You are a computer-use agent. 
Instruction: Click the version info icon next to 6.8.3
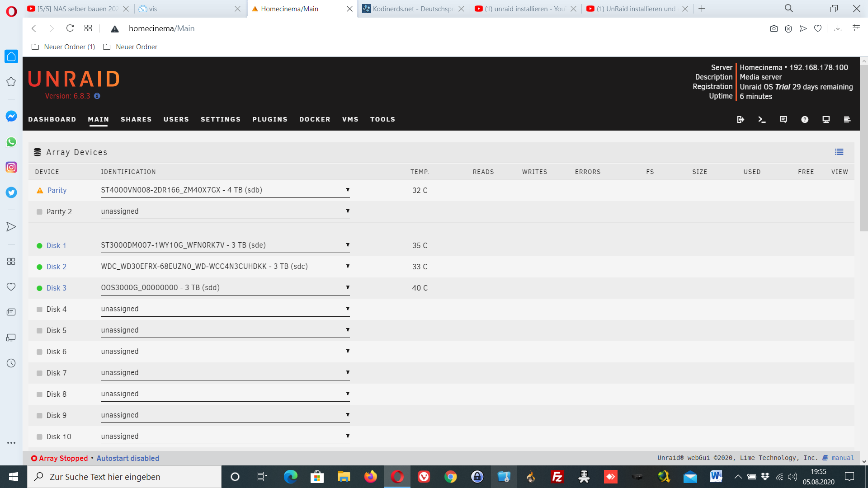pos(97,96)
